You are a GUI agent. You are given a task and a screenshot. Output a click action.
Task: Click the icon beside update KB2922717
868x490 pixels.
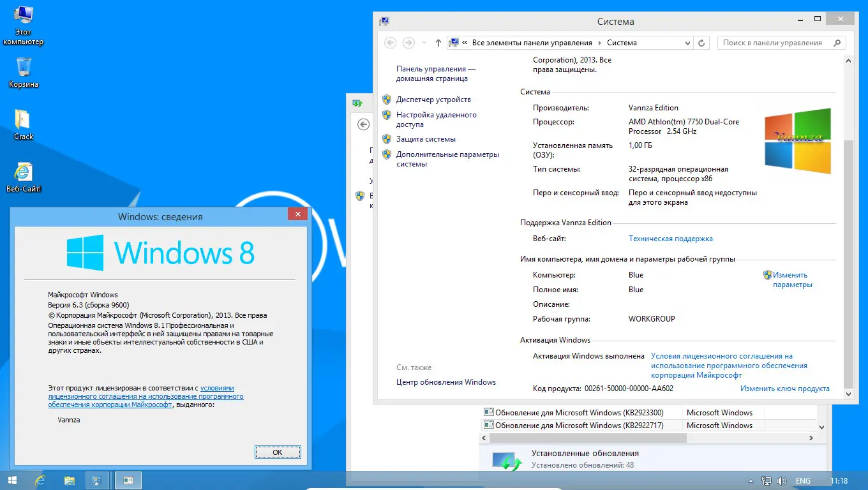[489, 426]
